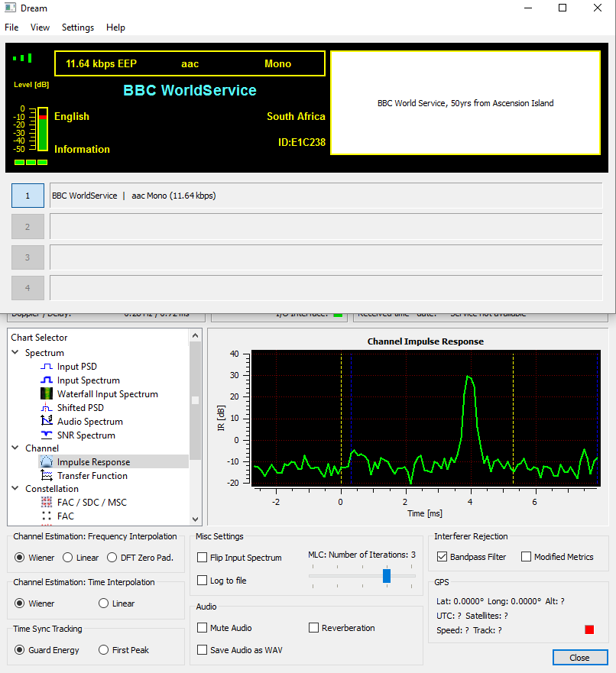The image size is (616, 673).
Task: Enable the Reverberation checkbox
Action: [x=314, y=628]
